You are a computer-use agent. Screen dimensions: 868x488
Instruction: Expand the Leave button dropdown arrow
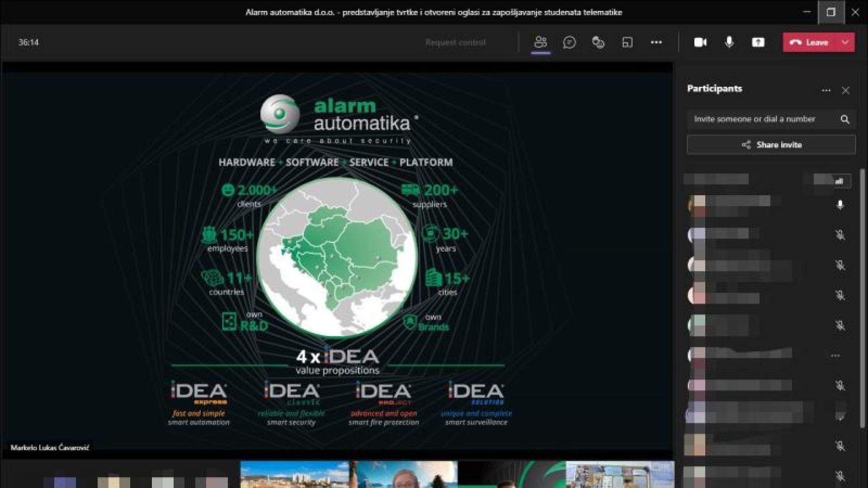tap(845, 42)
